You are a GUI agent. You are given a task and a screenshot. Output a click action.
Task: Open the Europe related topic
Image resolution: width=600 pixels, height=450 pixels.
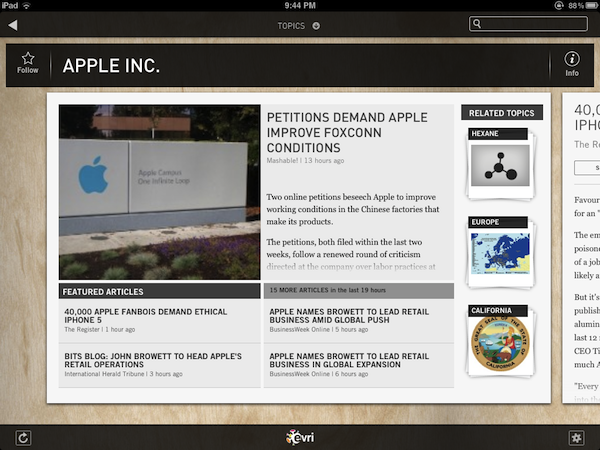[500, 252]
